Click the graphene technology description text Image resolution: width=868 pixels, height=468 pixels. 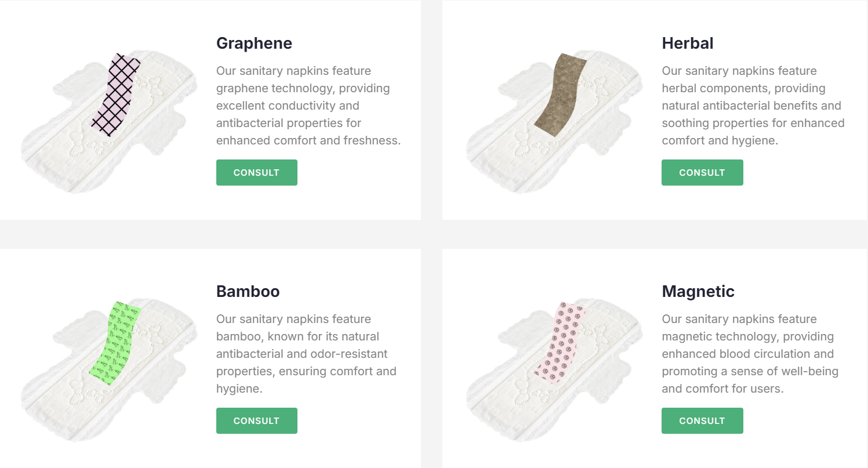pyautogui.click(x=308, y=106)
